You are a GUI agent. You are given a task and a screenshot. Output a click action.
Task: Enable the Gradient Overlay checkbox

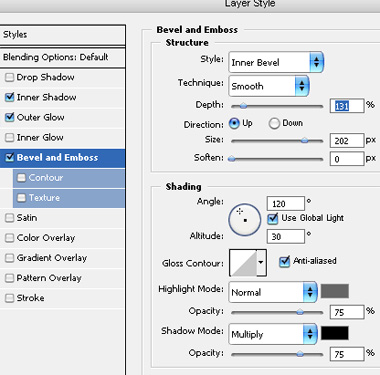pyautogui.click(x=10, y=258)
